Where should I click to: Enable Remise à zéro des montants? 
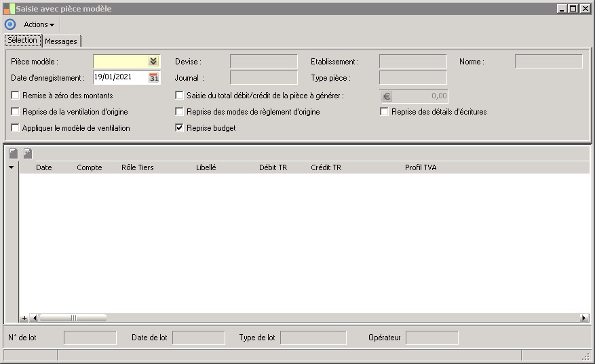[16, 96]
